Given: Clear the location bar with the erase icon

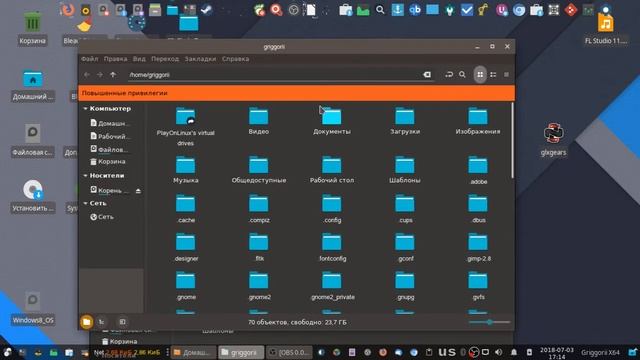Looking at the screenshot, I should click(x=427, y=75).
